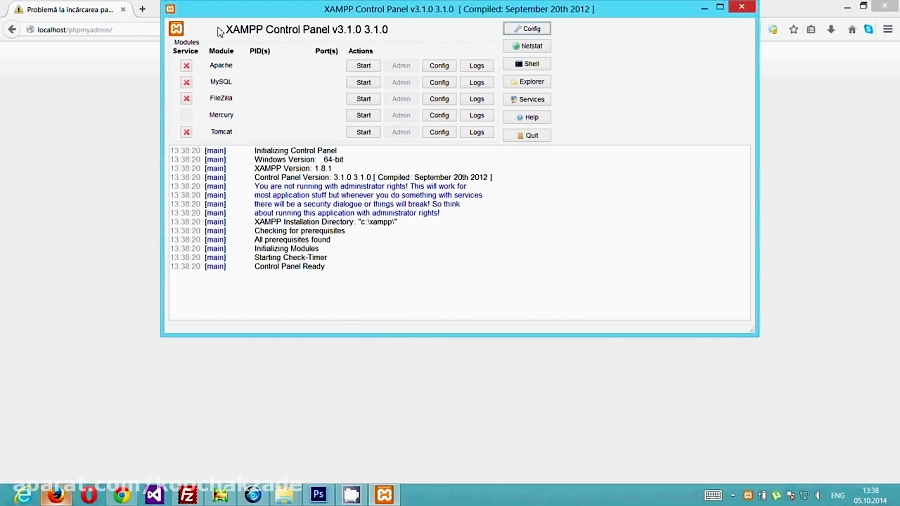
Task: Open the main Config button with wrench icon
Action: point(527,28)
